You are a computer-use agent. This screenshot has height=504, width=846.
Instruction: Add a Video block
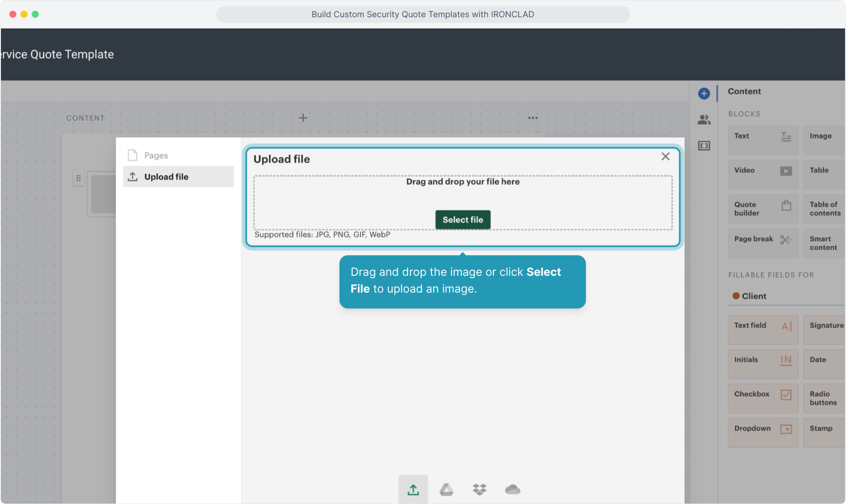[762, 174]
